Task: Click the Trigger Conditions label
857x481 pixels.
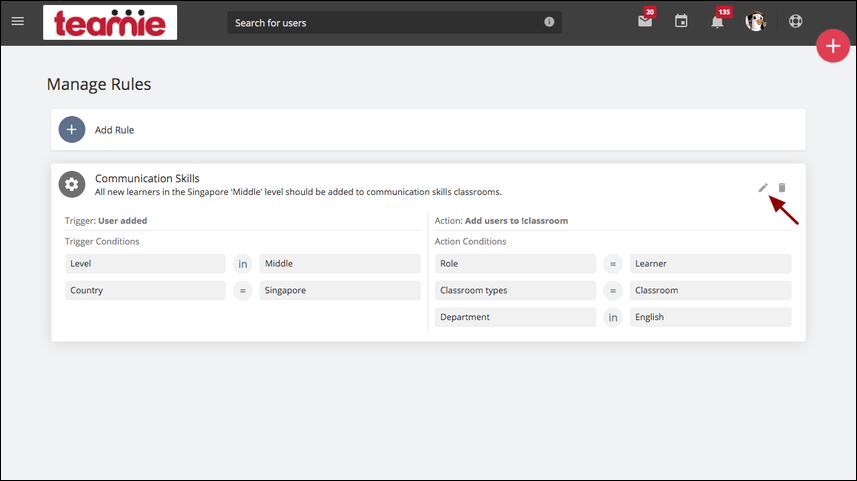Action: point(102,242)
